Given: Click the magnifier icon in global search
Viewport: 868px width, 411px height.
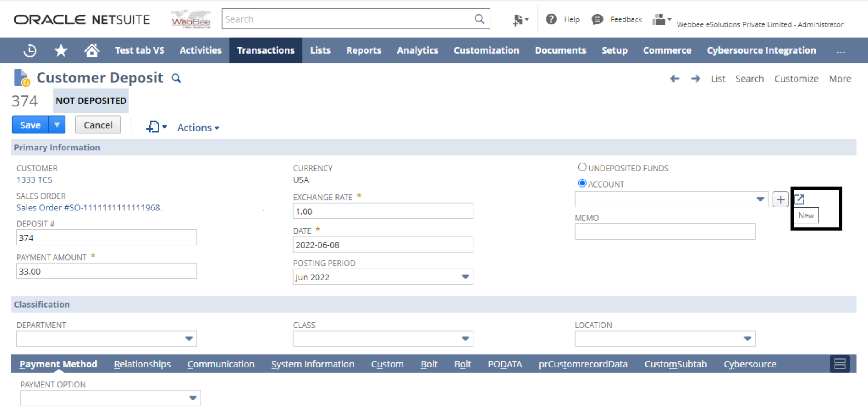Looking at the screenshot, I should pos(479,19).
